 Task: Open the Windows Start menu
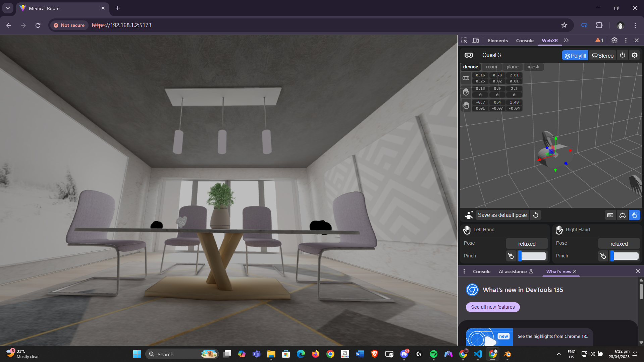tap(137, 354)
